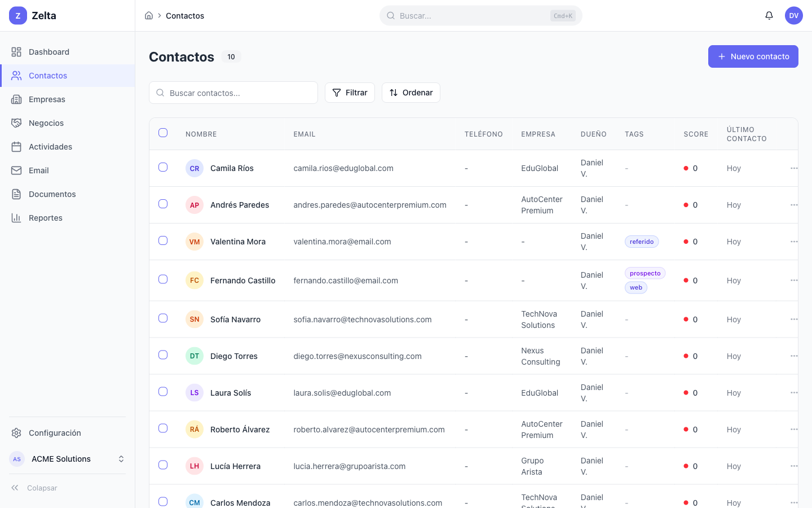Toggle the select-all contacts checkbox
Image resolution: width=812 pixels, height=508 pixels.
coord(163,133)
